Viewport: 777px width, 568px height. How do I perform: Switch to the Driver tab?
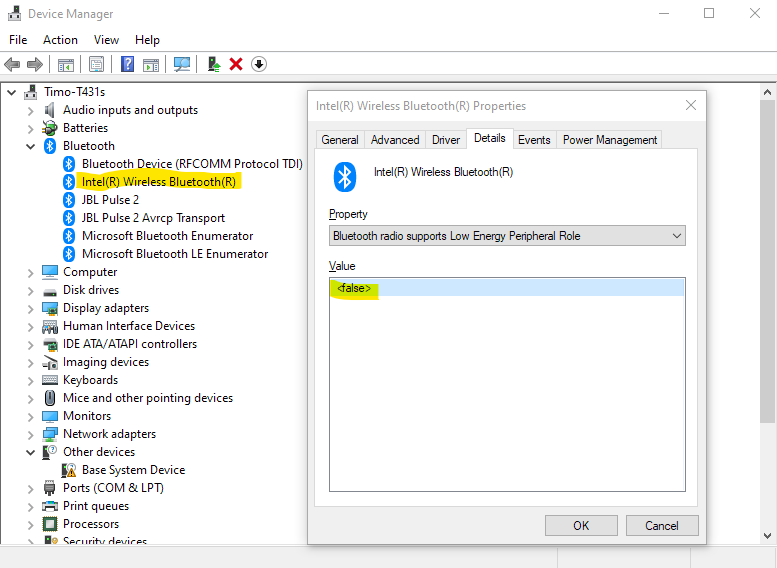coord(446,140)
